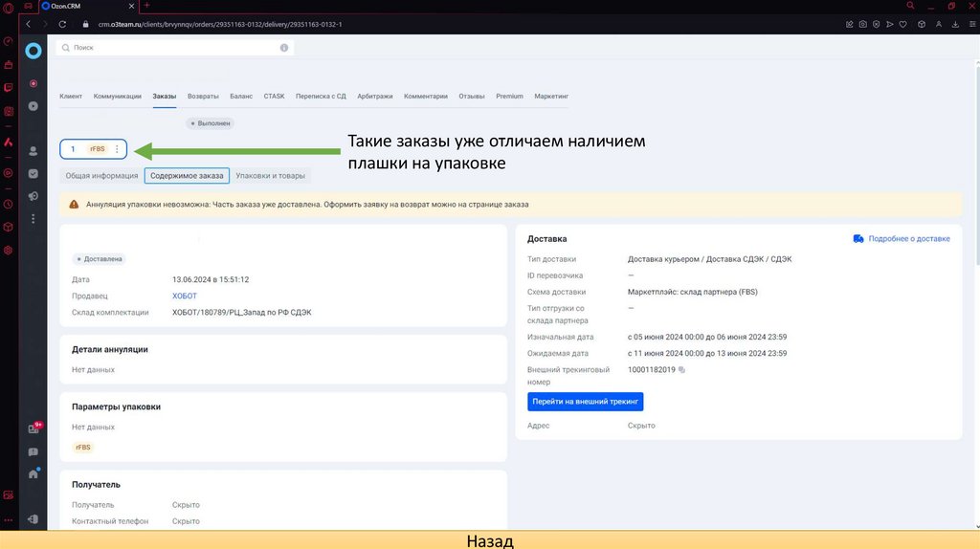Click the play circle icon in CRM sidebar
The width and height of the screenshot is (980, 549).
pyautogui.click(x=33, y=106)
